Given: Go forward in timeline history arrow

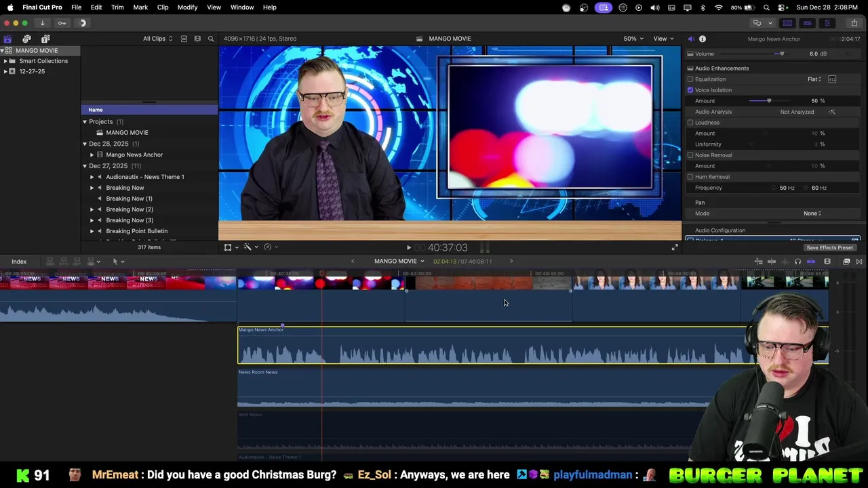Looking at the screenshot, I should coord(511,262).
